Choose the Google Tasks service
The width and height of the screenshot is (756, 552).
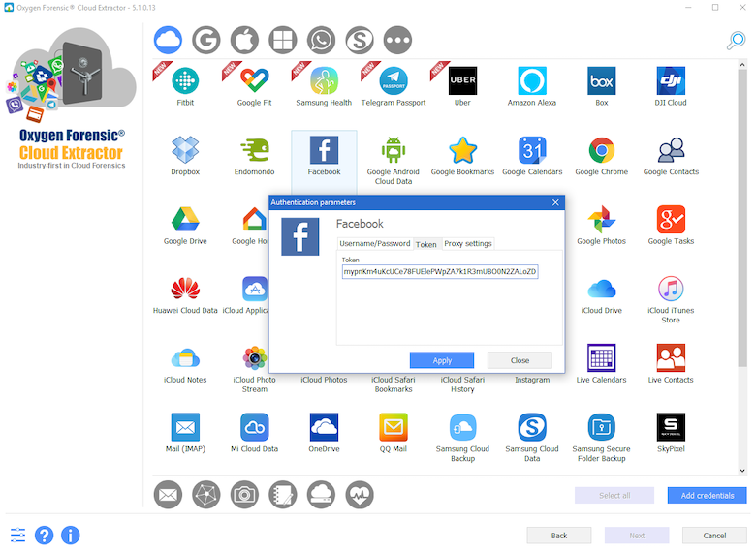click(x=671, y=219)
